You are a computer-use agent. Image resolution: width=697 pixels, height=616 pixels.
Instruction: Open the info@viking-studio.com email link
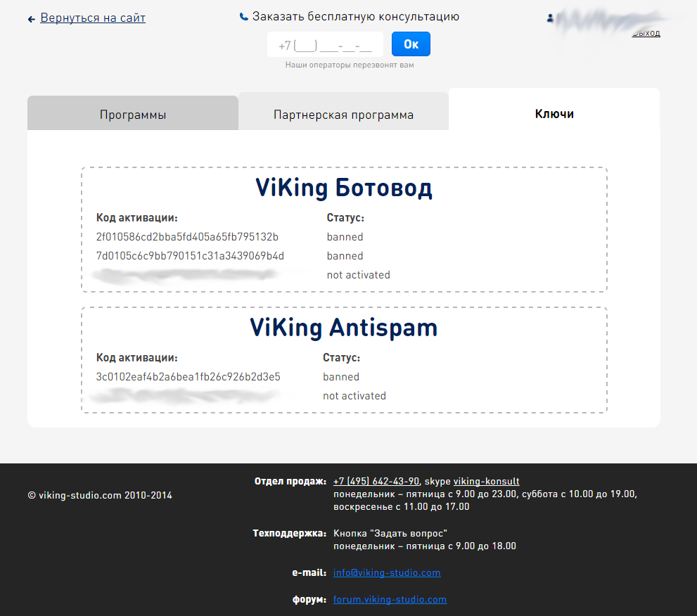point(387,573)
